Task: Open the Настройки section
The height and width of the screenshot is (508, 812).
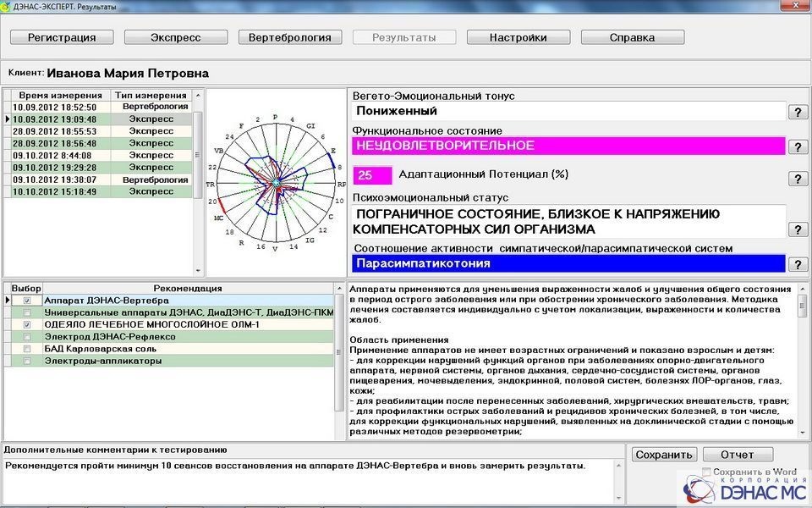Action: (518, 37)
